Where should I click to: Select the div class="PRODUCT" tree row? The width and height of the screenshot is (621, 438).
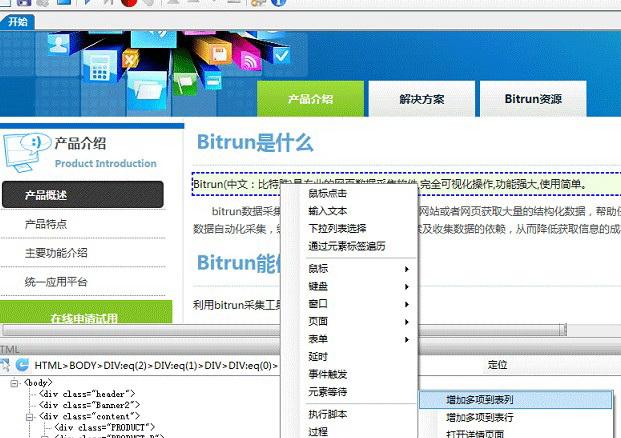point(105,427)
